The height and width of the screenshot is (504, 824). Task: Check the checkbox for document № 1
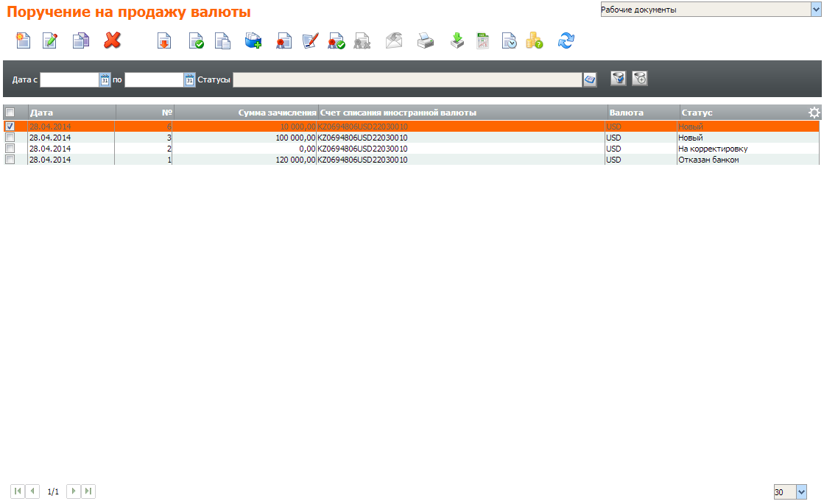pos(10,160)
